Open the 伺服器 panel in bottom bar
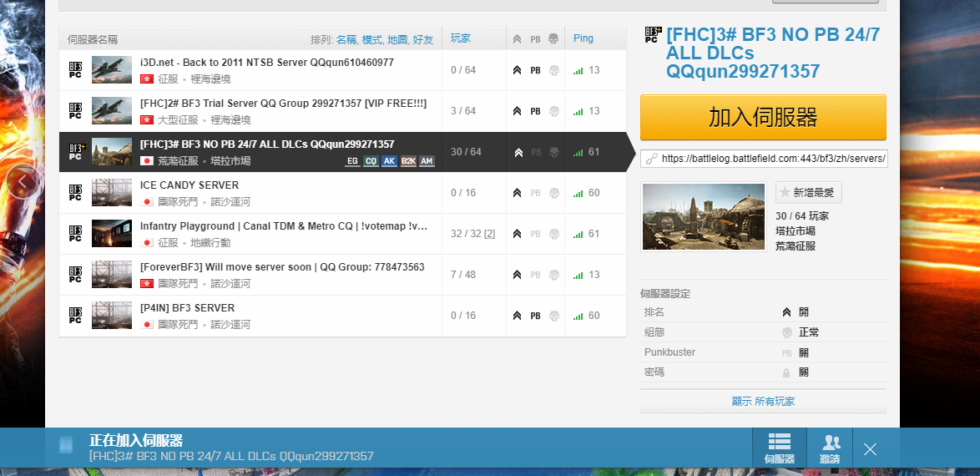Viewport: 980px width, 476px height. 780,448
